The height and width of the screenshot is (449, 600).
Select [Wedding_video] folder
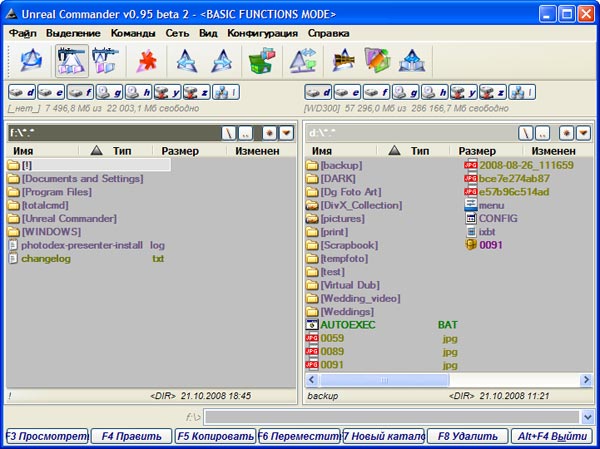click(353, 299)
